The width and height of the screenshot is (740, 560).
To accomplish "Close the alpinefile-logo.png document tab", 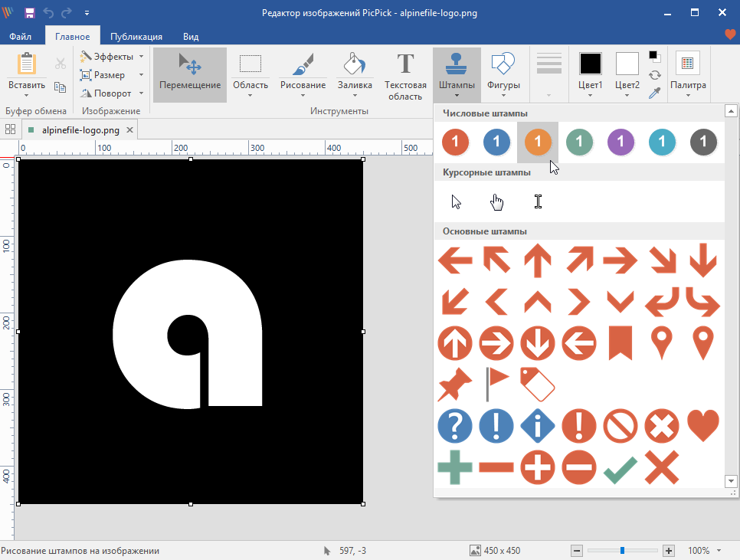I will [129, 130].
